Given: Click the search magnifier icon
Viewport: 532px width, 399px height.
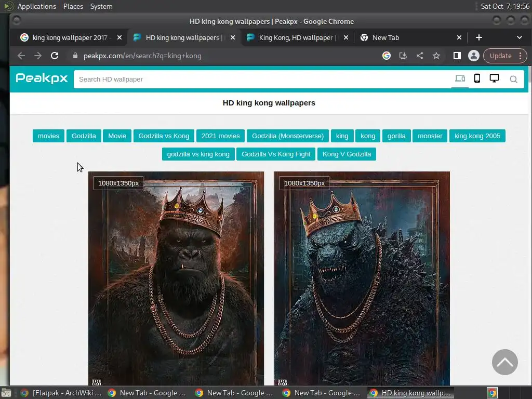Looking at the screenshot, I should 514,79.
